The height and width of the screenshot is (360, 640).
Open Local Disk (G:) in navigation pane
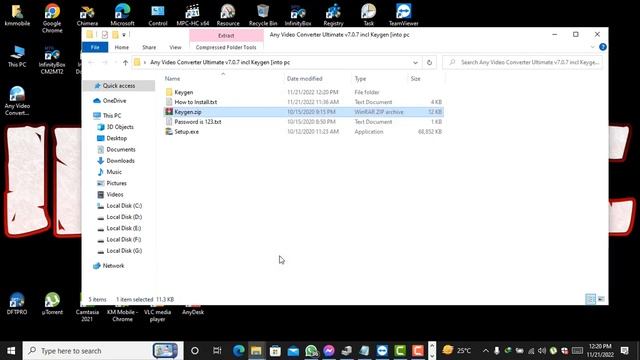[x=124, y=251]
